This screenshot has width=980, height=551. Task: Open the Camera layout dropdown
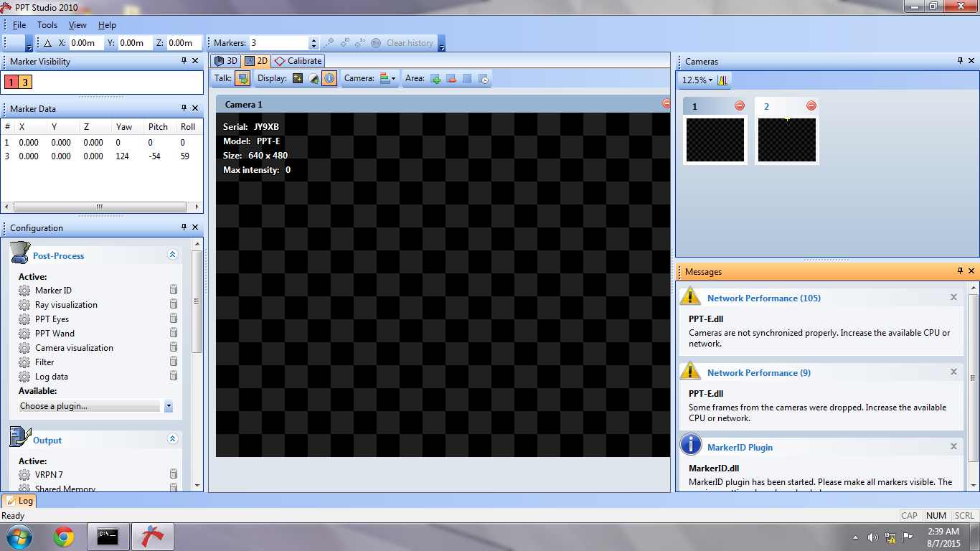(x=388, y=78)
